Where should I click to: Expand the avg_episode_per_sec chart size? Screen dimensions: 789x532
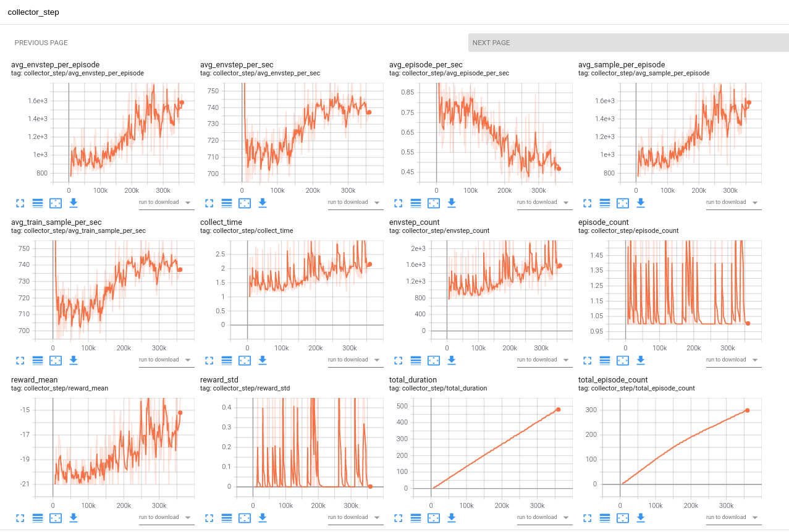[398, 203]
